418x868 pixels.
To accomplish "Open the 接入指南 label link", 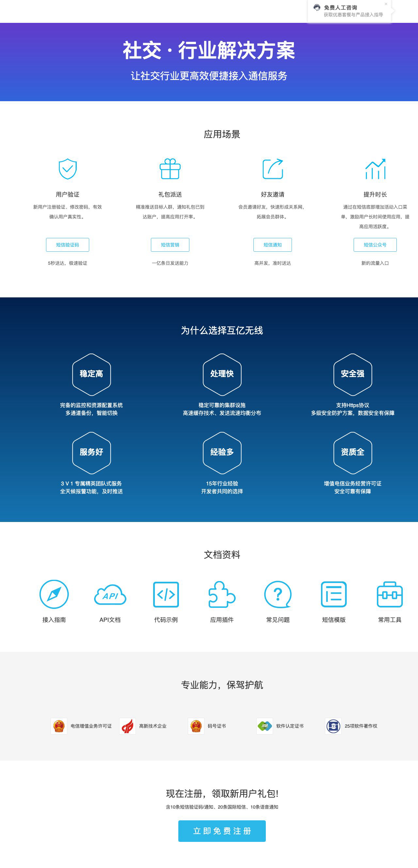I will point(54,620).
